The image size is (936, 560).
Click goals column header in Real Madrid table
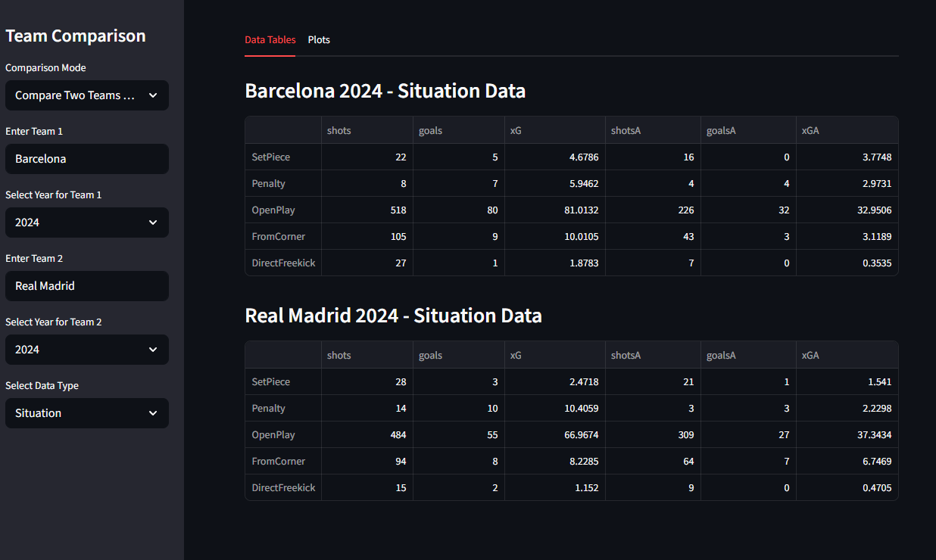(458, 356)
